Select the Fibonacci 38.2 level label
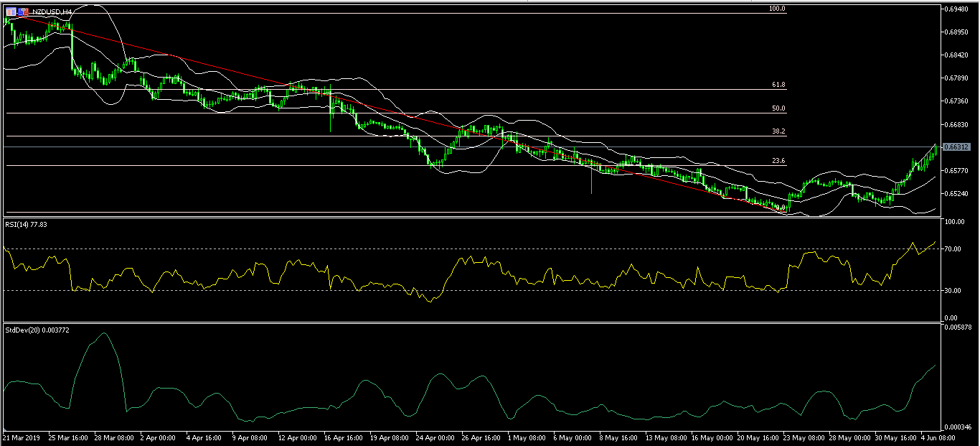The height and width of the screenshot is (446, 980). (778, 131)
